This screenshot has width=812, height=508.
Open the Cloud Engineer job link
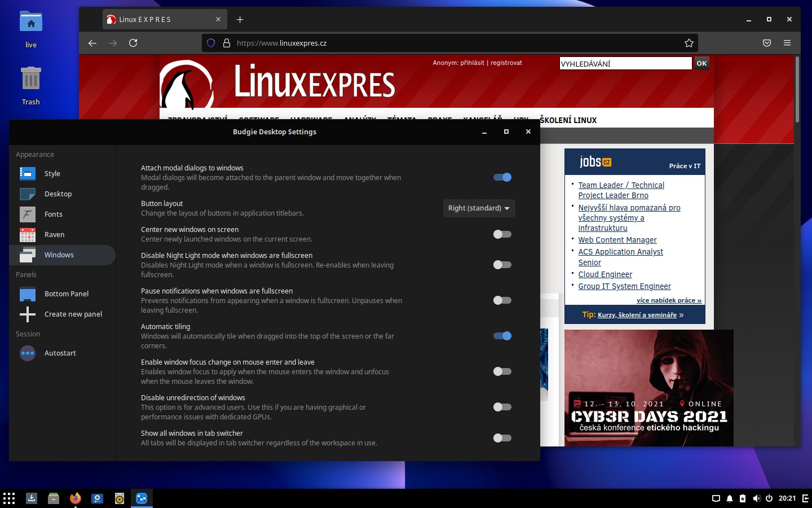[605, 274]
